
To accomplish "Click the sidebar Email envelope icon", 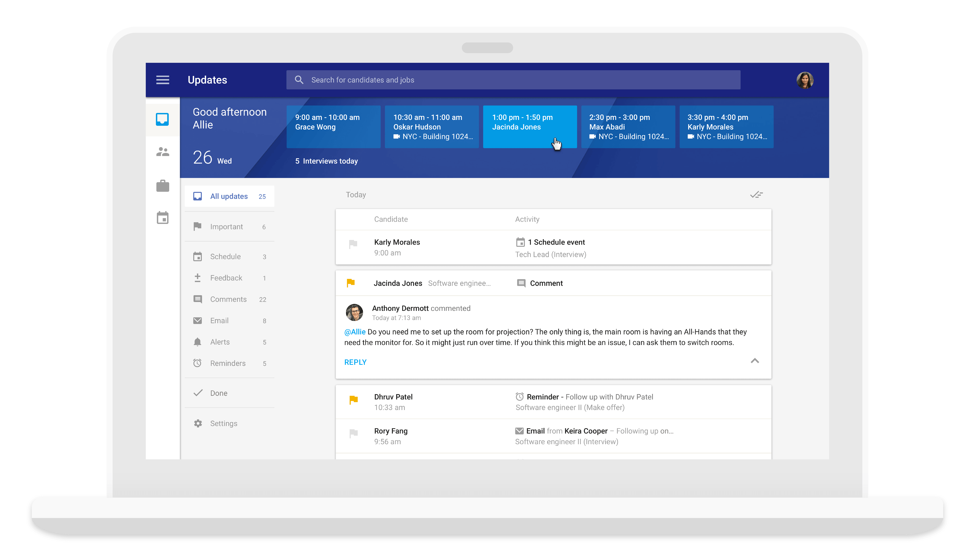I will (x=197, y=321).
